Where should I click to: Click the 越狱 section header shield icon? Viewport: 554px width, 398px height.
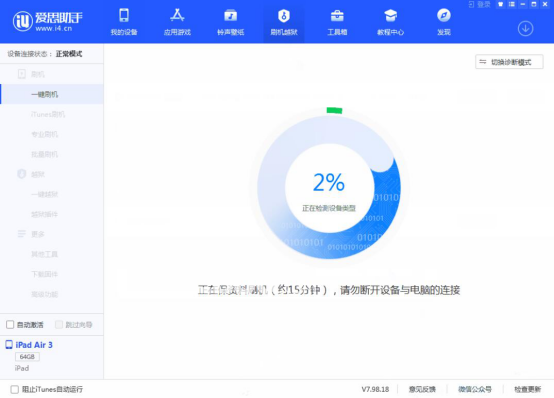(x=22, y=174)
